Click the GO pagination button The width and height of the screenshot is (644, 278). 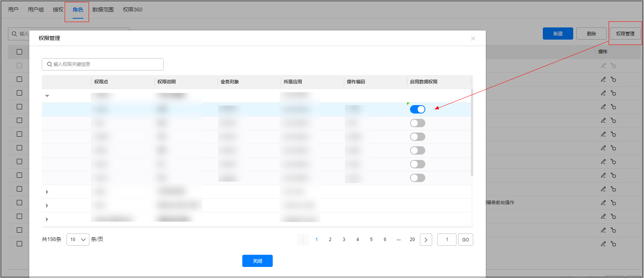click(466, 240)
